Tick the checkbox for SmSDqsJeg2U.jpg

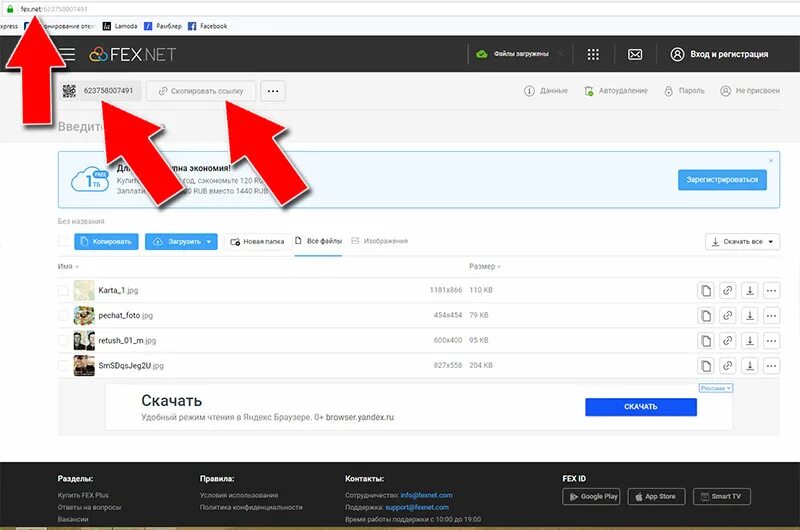(x=63, y=365)
